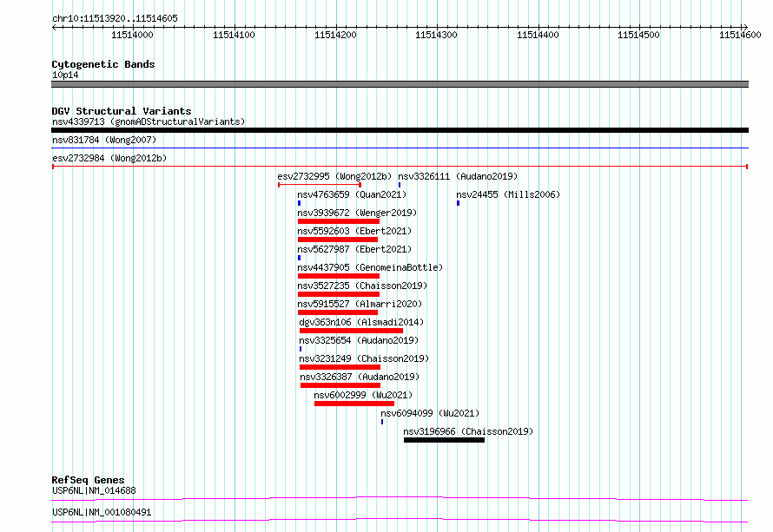The height and width of the screenshot is (532, 773).
Task: Open nsv6002999 (Wu2021) label
Action: tap(363, 395)
